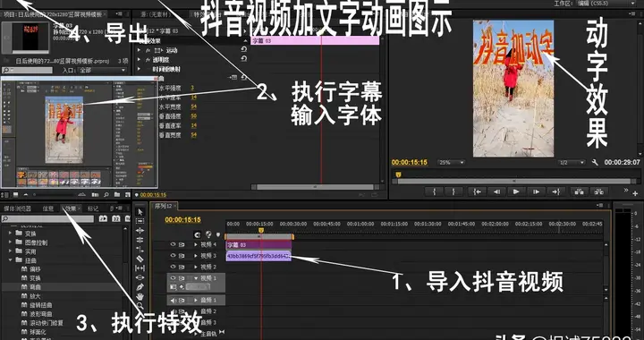Open the 入口 全部 dropdown
This screenshot has width=644, height=340.
tap(101, 70)
